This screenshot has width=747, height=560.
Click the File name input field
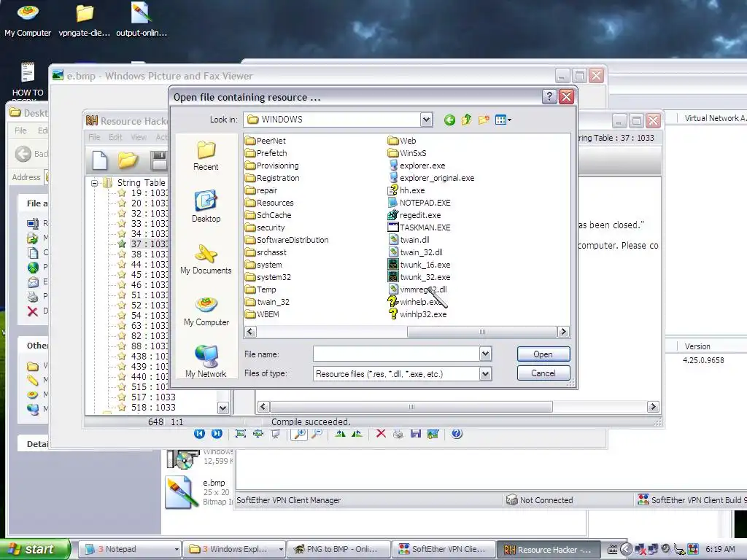click(396, 354)
